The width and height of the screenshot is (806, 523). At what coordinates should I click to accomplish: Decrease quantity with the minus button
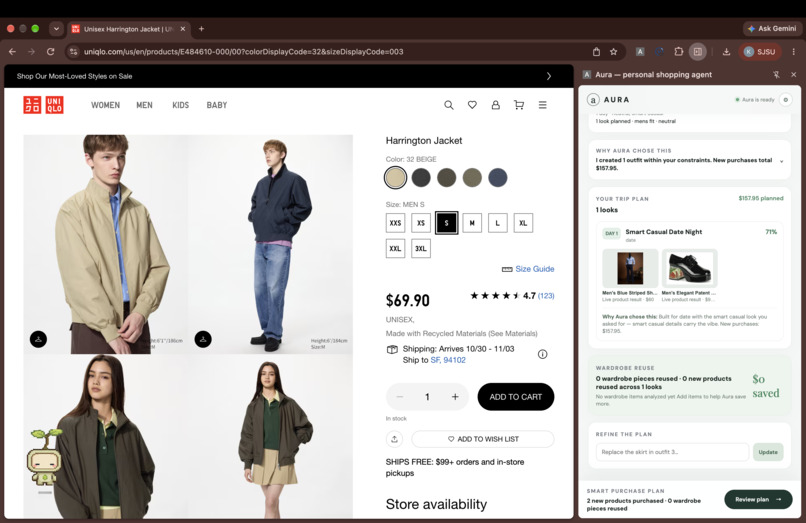pos(399,397)
